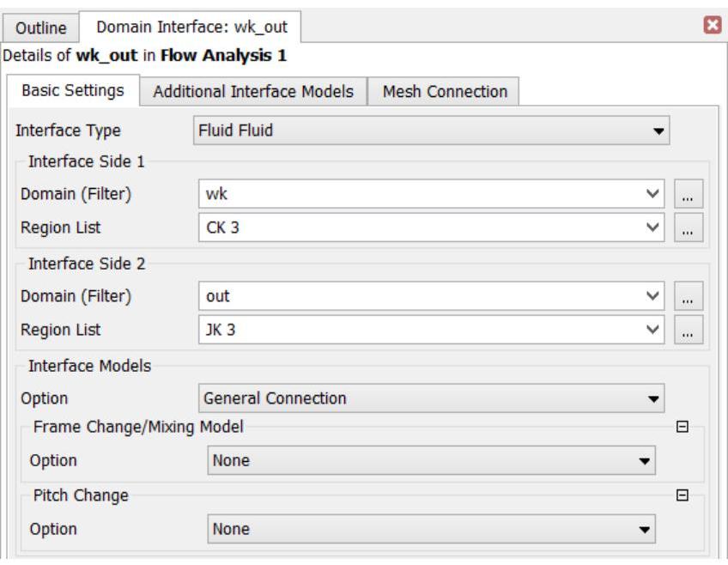Open the Side 2 Domain Filter ellipsis browser
The height and width of the screenshot is (565, 728).
point(689,296)
